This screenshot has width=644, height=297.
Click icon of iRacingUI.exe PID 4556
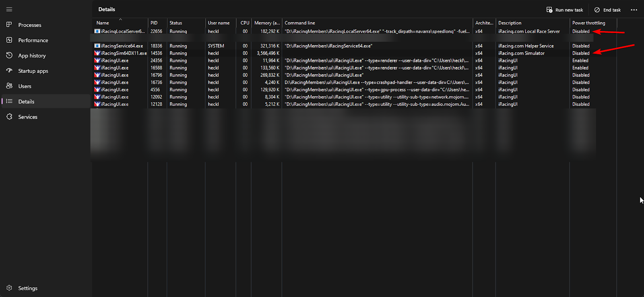point(97,89)
